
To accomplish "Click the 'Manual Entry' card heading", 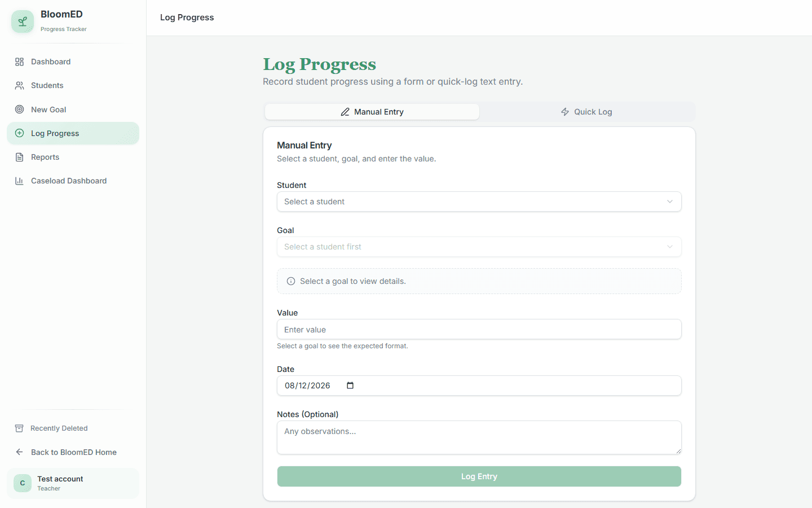I will tap(304, 146).
